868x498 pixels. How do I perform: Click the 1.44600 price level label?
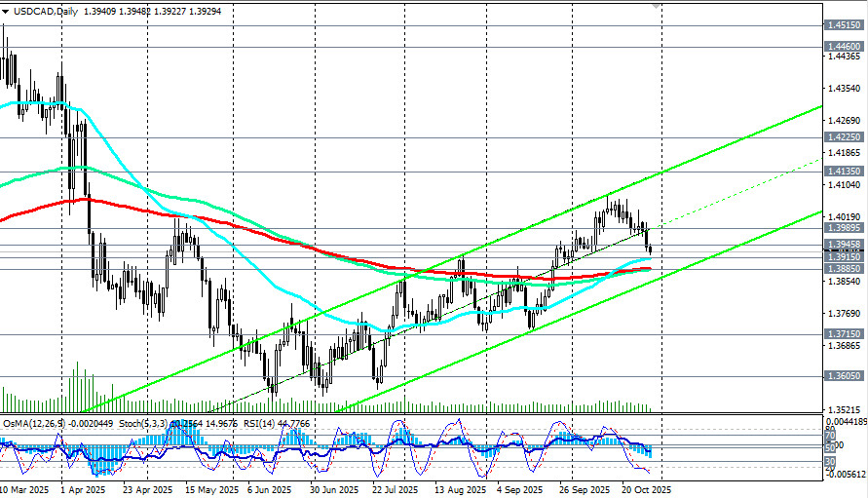coord(843,47)
